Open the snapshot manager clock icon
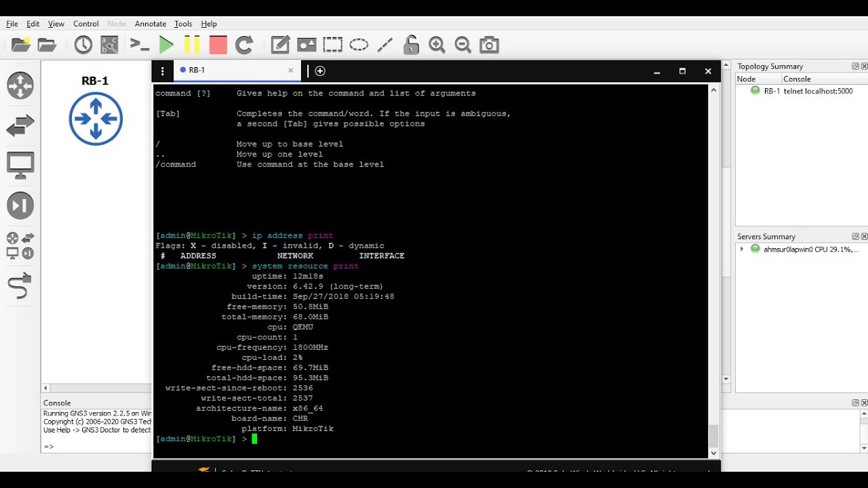This screenshot has width=868, height=488. click(83, 45)
